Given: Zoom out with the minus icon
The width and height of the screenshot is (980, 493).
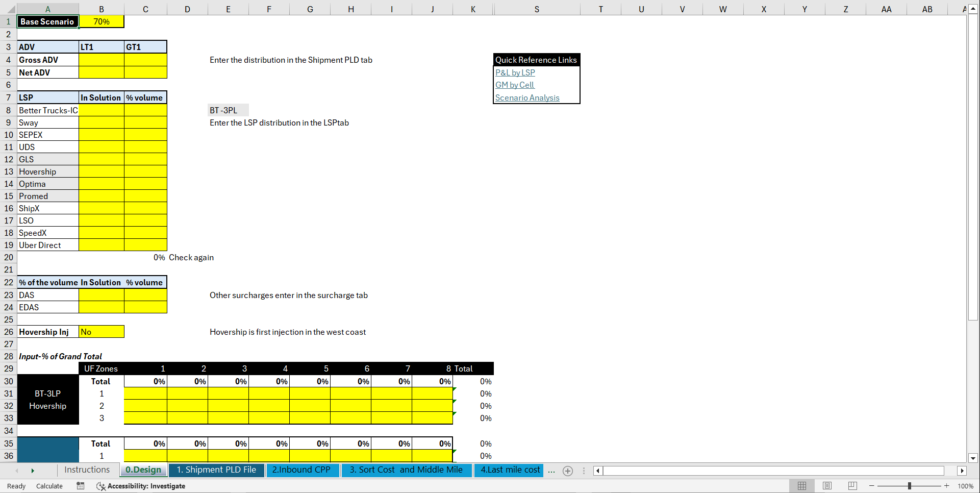Looking at the screenshot, I should (x=872, y=486).
